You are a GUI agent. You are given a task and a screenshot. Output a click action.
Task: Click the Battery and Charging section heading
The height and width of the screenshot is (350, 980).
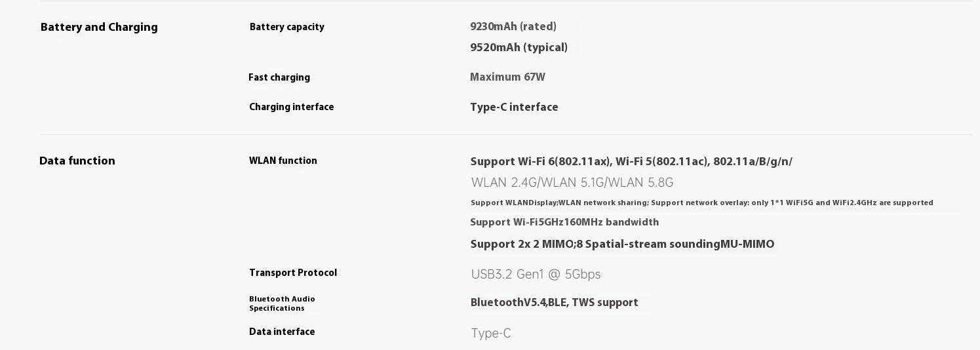click(99, 28)
